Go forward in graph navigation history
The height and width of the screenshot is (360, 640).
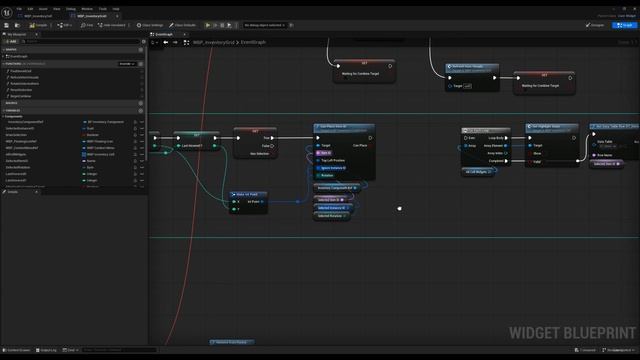pos(175,42)
